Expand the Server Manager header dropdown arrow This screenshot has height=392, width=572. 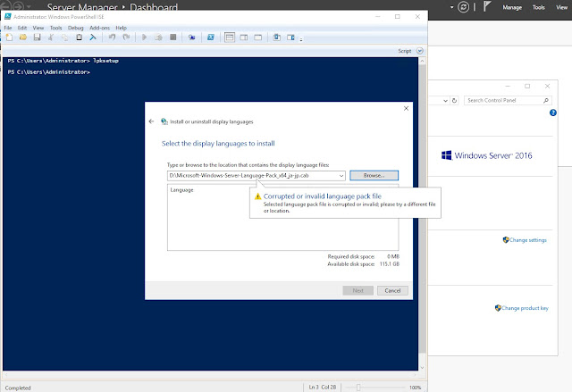(451, 7)
